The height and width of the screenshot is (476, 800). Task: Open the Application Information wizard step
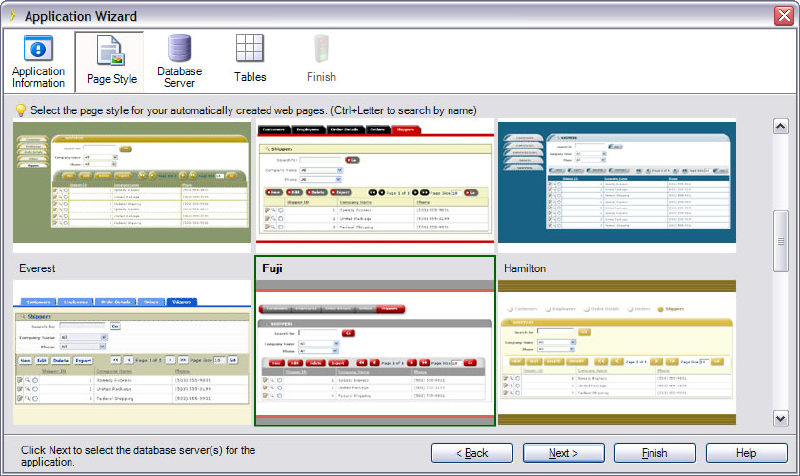pos(38,61)
